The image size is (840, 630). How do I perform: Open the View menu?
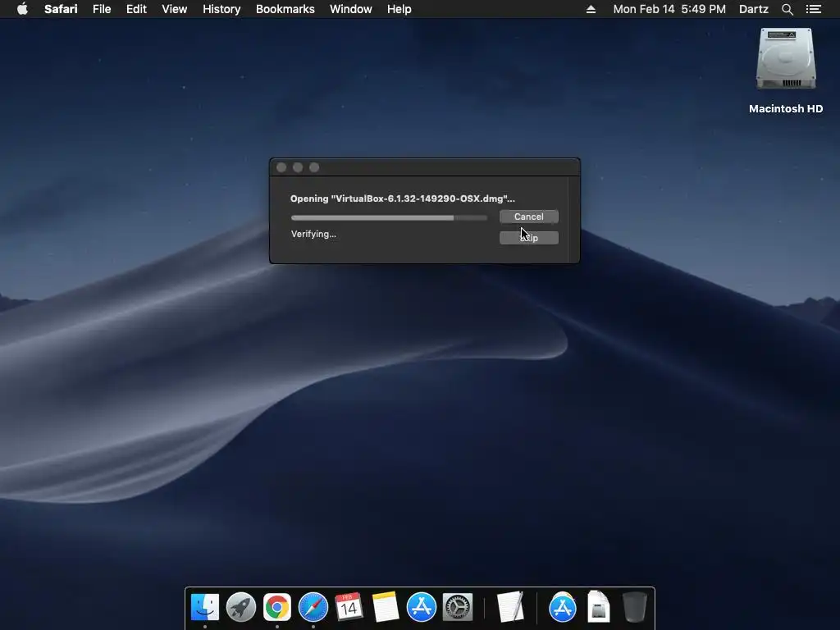pos(175,9)
